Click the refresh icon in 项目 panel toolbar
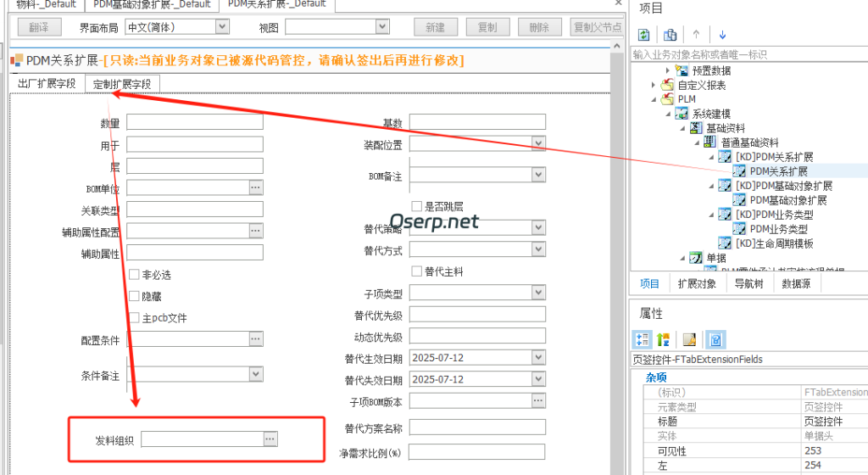This screenshot has height=475, width=868. click(x=644, y=35)
